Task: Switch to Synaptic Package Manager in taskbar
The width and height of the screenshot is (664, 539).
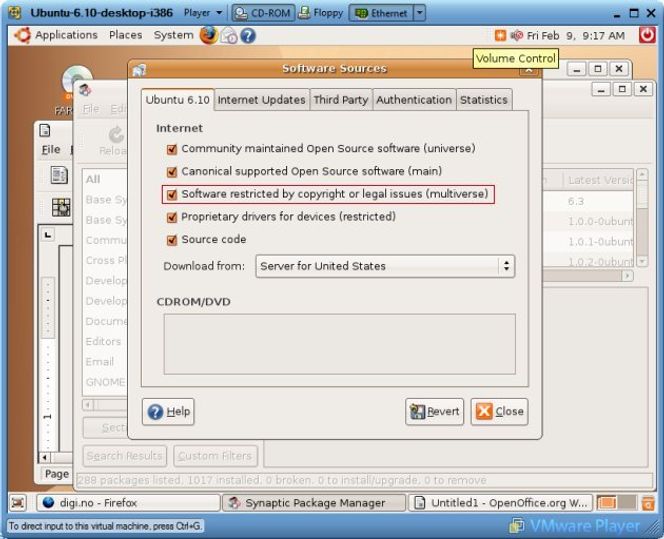Action: click(314, 503)
